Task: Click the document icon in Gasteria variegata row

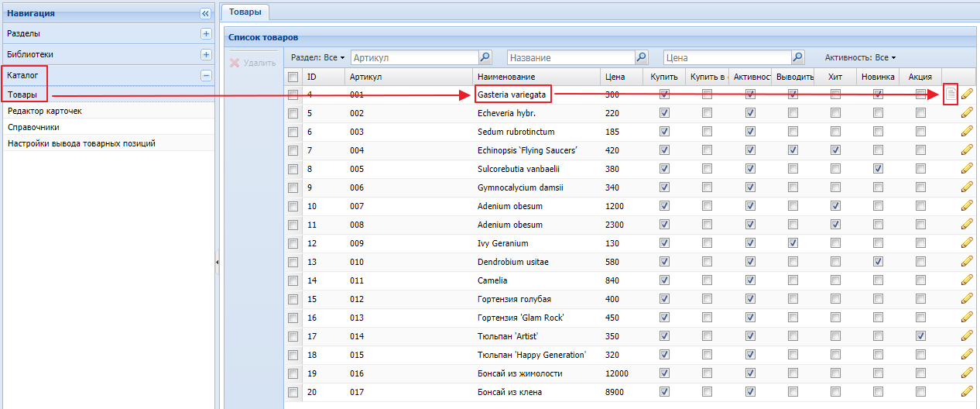Action: point(951,95)
